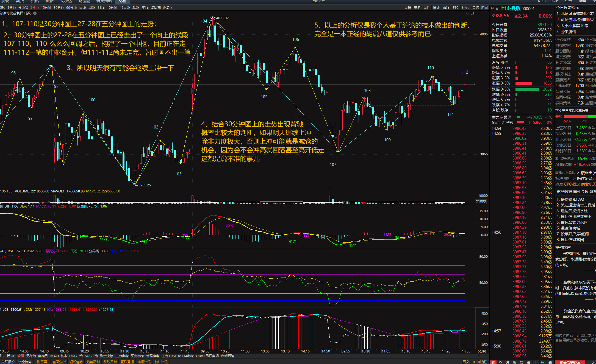Open the 指标公式讨论区 link
The width and height of the screenshot is (596, 364).
(x=572, y=222)
